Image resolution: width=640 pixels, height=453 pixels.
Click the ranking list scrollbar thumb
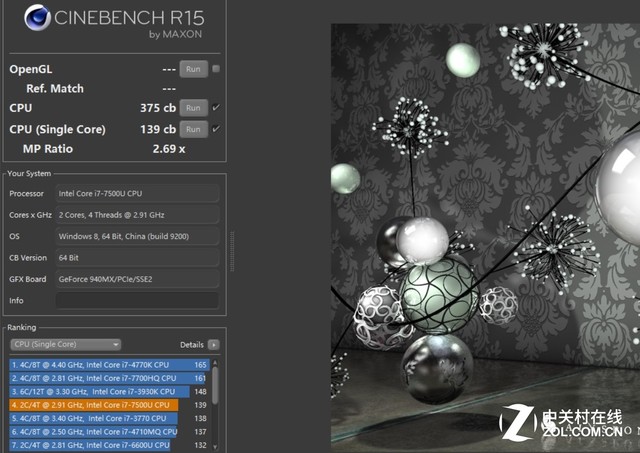click(215, 386)
